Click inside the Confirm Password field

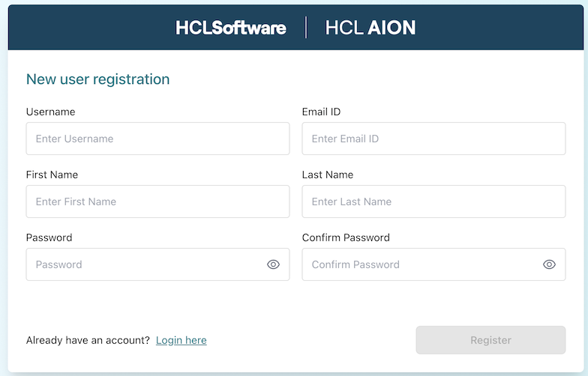(421, 264)
